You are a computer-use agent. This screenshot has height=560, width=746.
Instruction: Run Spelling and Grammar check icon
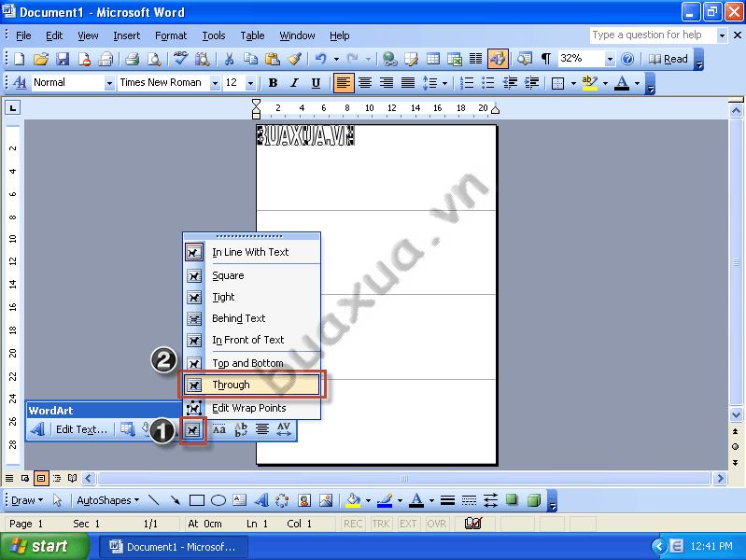pyautogui.click(x=180, y=59)
